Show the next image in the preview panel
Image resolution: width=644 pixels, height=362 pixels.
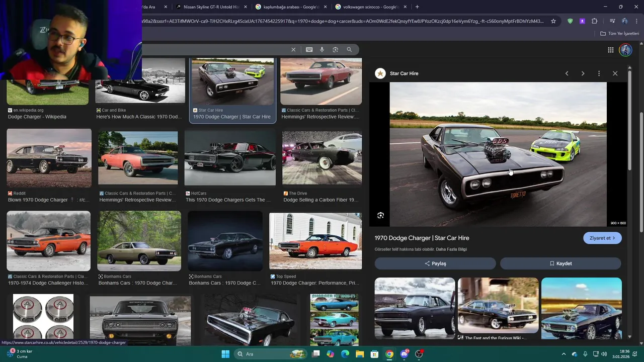click(x=583, y=73)
